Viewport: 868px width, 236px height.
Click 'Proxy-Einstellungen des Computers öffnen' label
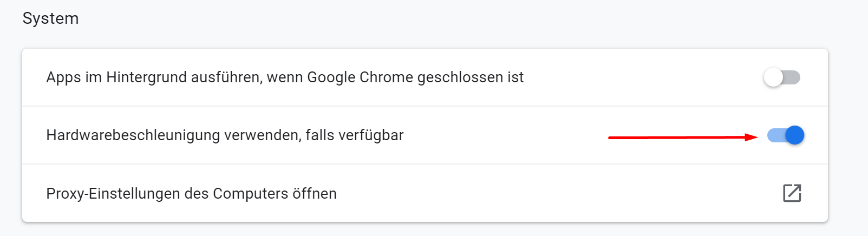click(x=191, y=193)
